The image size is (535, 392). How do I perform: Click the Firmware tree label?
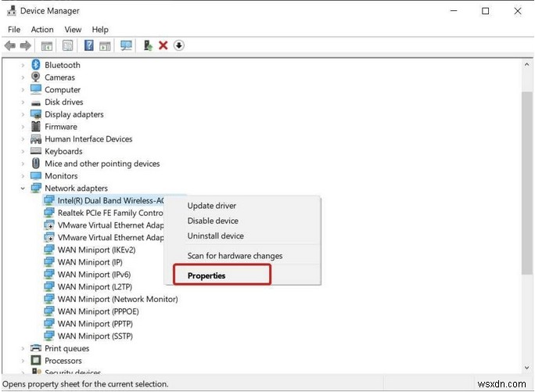click(61, 126)
